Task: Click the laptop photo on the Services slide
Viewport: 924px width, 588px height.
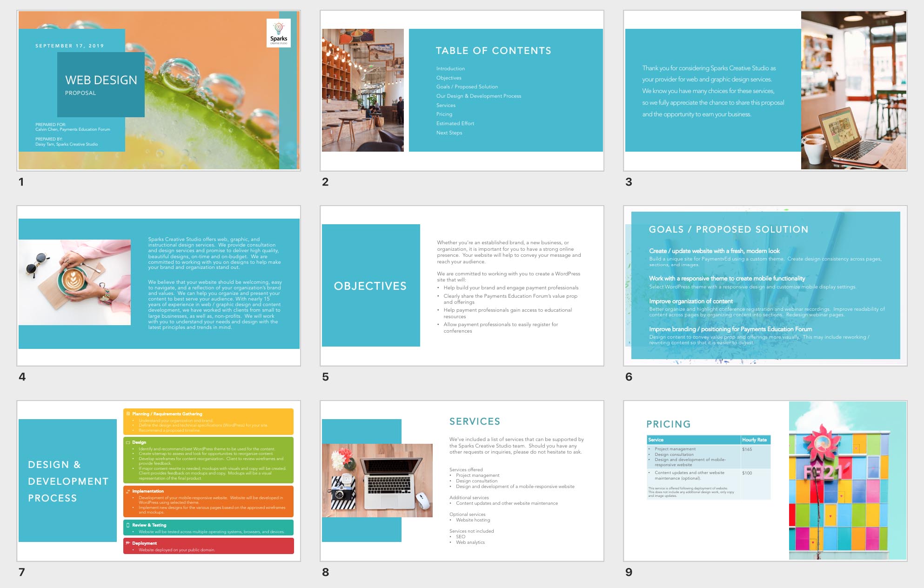Action: (x=377, y=481)
